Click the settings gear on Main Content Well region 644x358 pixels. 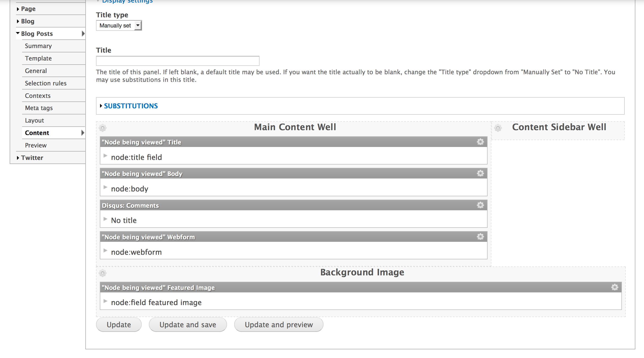pos(102,127)
